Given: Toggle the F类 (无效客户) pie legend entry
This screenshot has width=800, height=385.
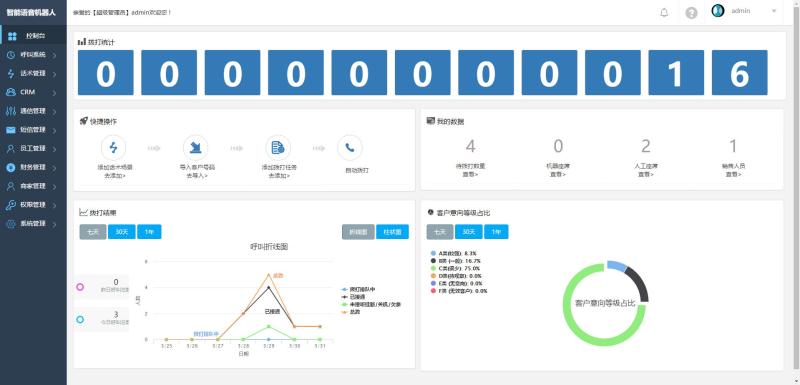Looking at the screenshot, I should pos(459,291).
